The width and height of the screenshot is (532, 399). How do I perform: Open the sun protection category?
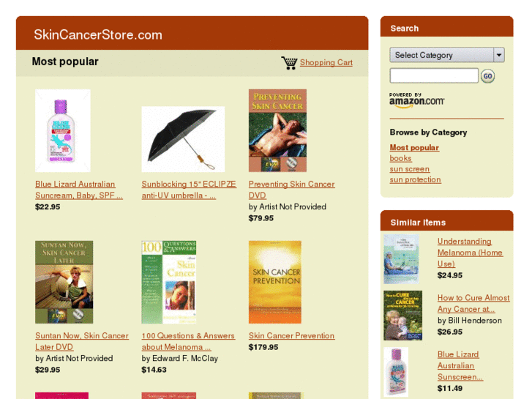click(416, 179)
